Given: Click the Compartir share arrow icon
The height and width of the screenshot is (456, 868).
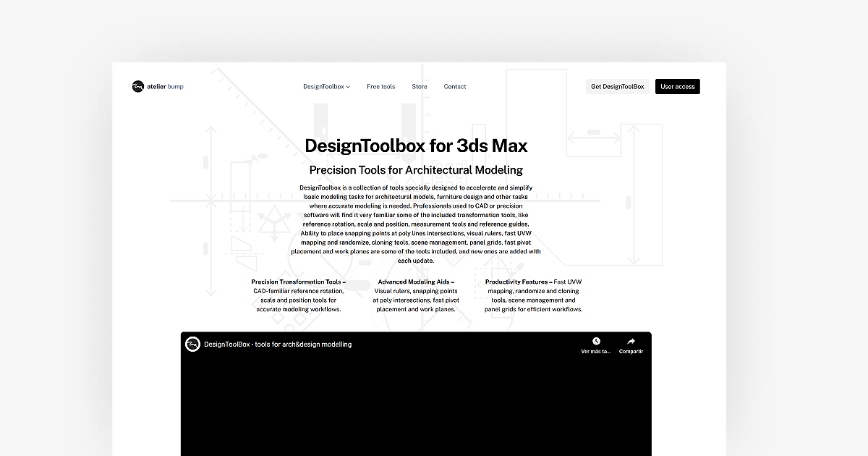Looking at the screenshot, I should click(631, 340).
